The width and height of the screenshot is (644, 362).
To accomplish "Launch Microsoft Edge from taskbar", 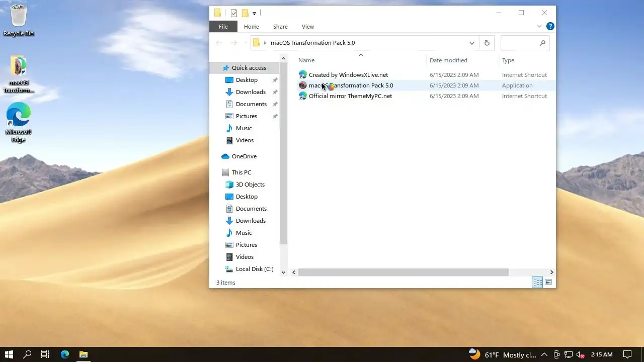I will click(x=64, y=354).
